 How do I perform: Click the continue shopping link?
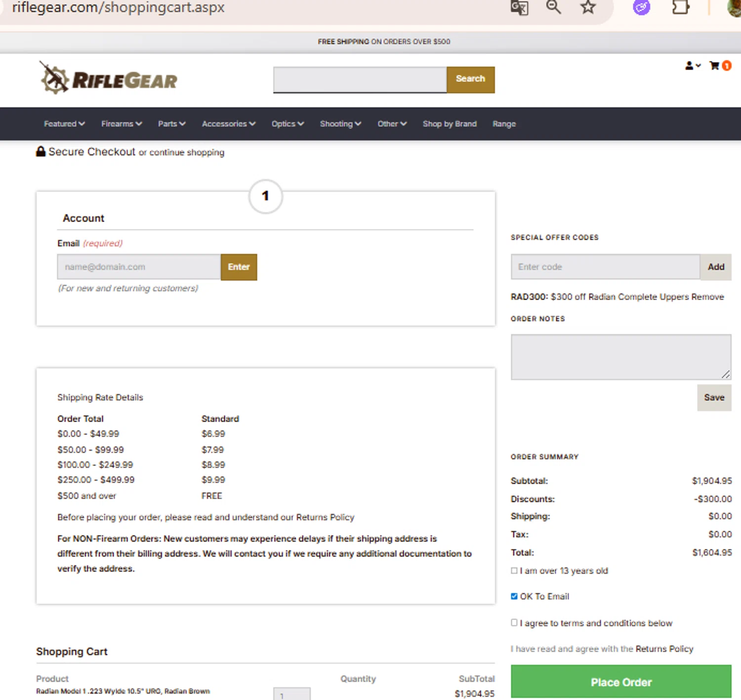click(187, 153)
